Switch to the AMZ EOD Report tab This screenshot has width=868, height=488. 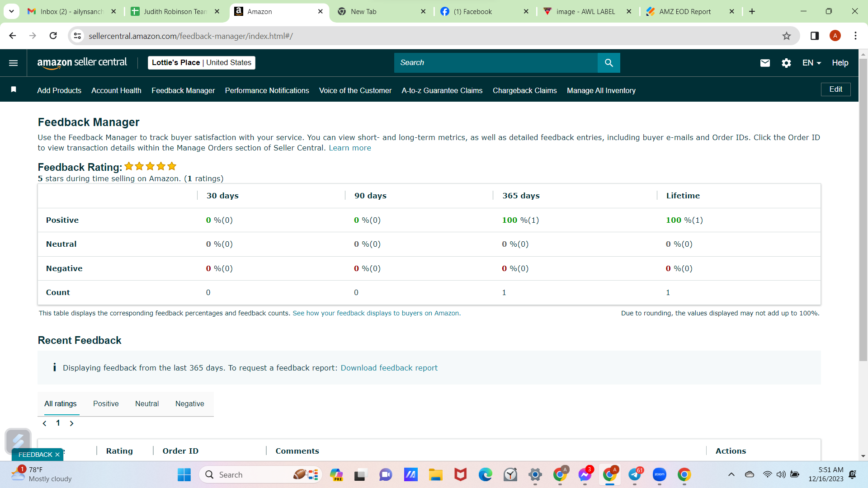(690, 11)
